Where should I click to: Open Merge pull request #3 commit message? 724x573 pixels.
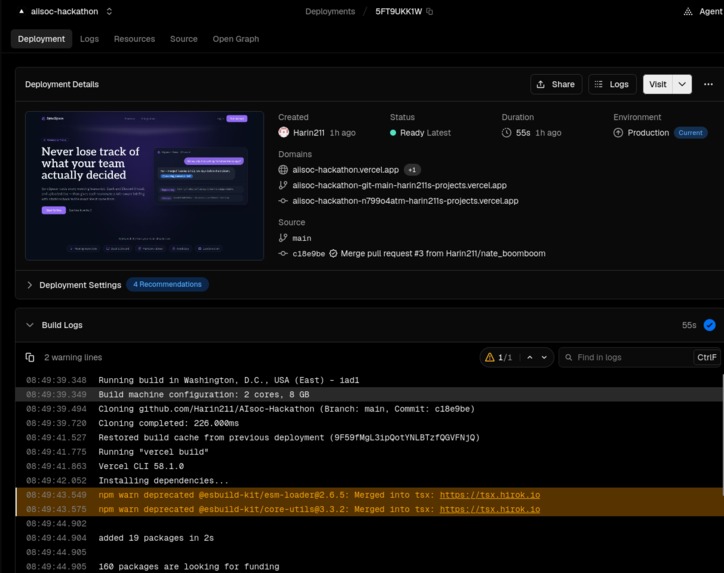[x=443, y=253]
